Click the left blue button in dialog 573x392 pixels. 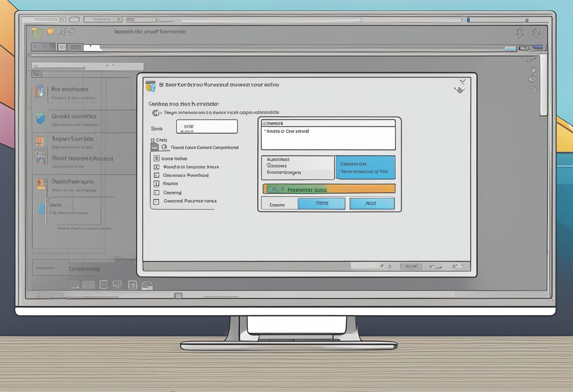[x=321, y=204]
